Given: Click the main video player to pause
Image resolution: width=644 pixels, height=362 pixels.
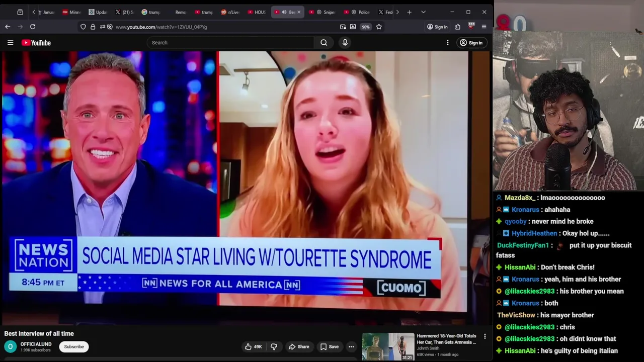Looking at the screenshot, I should pos(245,188).
